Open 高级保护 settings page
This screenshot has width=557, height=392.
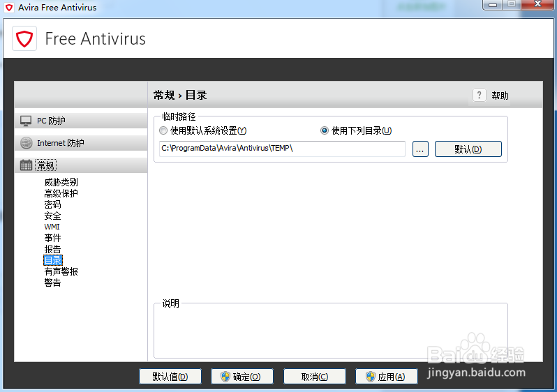[x=61, y=193]
